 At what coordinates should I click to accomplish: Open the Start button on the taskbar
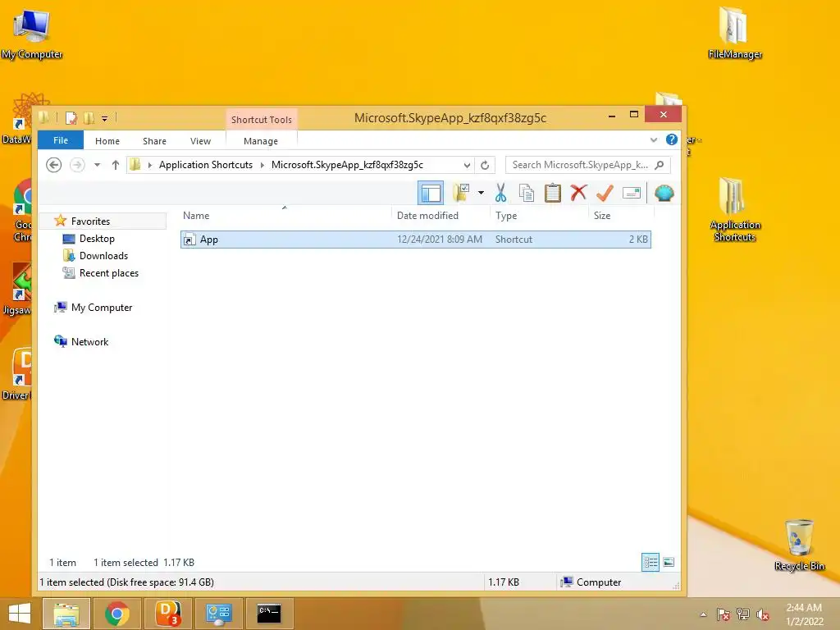tap(20, 614)
